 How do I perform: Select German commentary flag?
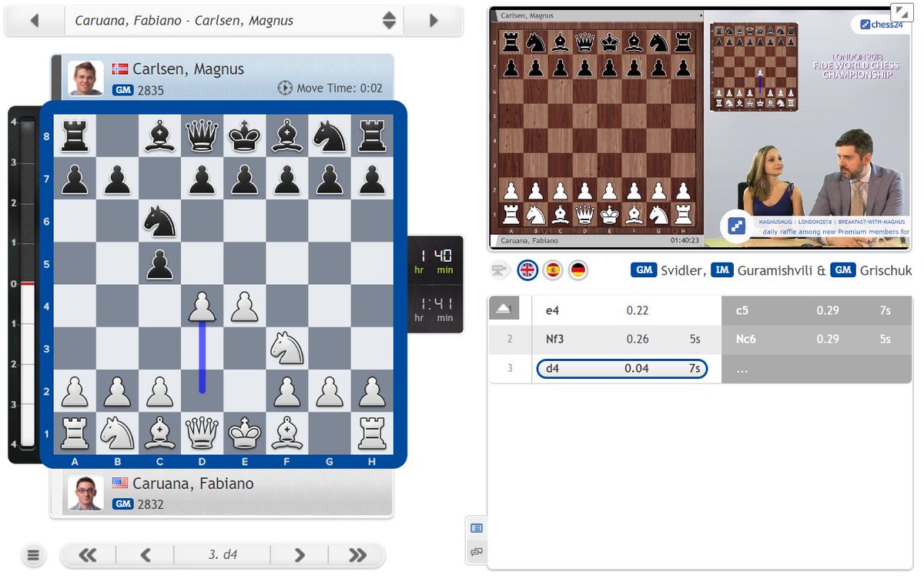pos(578,270)
